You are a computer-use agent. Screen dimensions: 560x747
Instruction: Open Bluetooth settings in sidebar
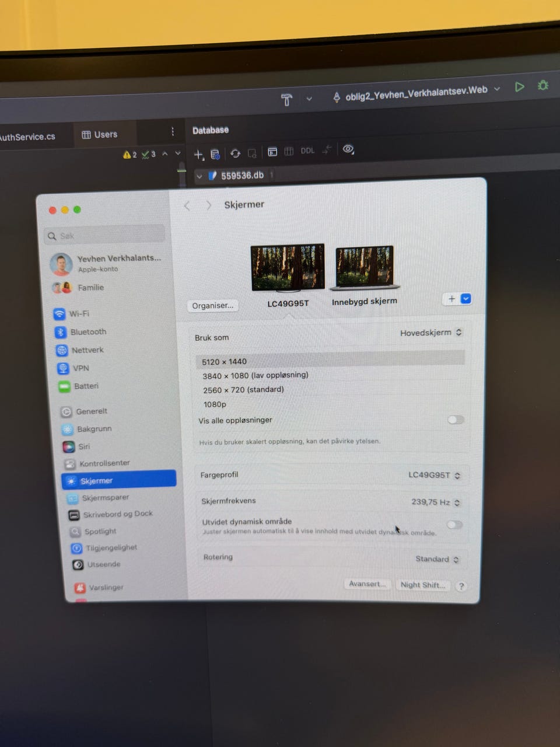[80, 331]
